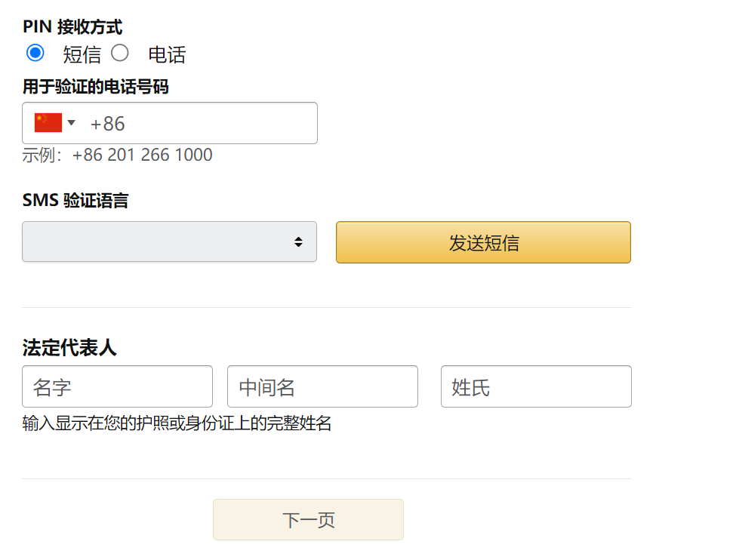Screen dimensions: 736x560
Task: Click the PIN 接收方式 heading
Action: [x=72, y=26]
